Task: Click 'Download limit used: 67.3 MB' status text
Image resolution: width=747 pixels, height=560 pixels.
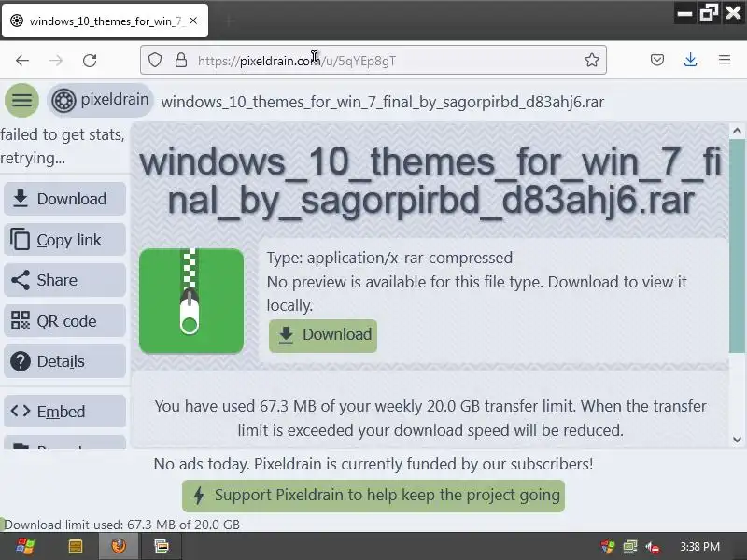Action: 122,525
